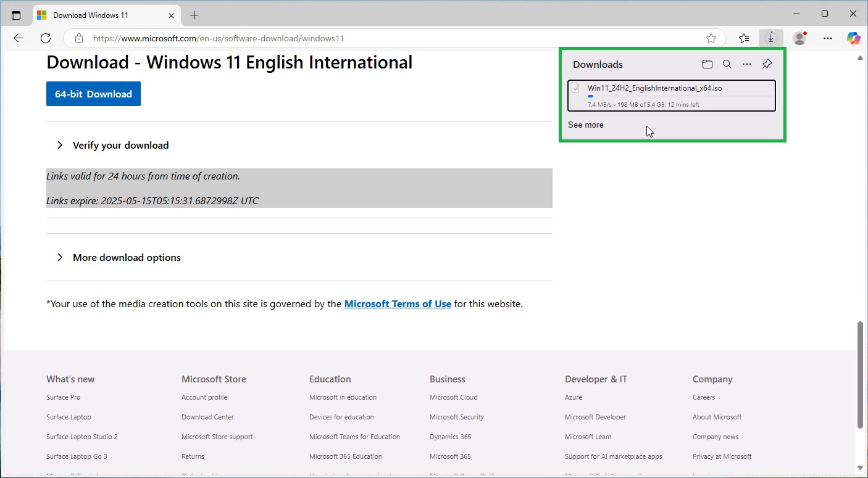Viewport: 868px width, 478px height.
Task: Open Surface Laptop Studio 2 link
Action: 82,437
